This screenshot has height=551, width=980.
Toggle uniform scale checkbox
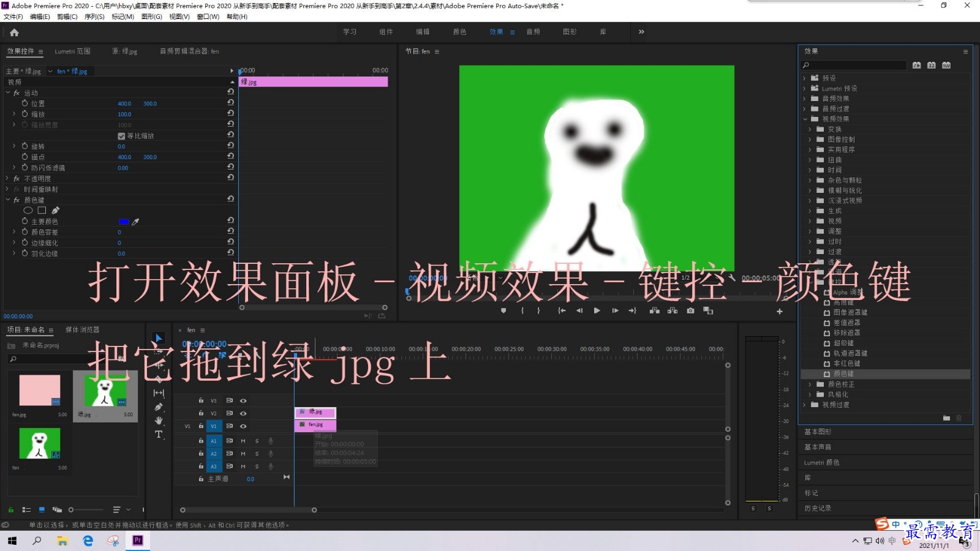point(121,136)
